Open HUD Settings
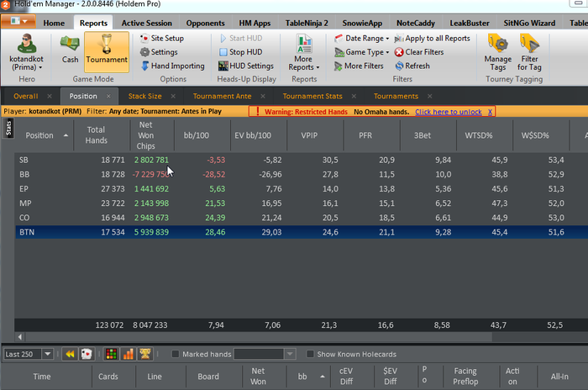 (x=246, y=66)
